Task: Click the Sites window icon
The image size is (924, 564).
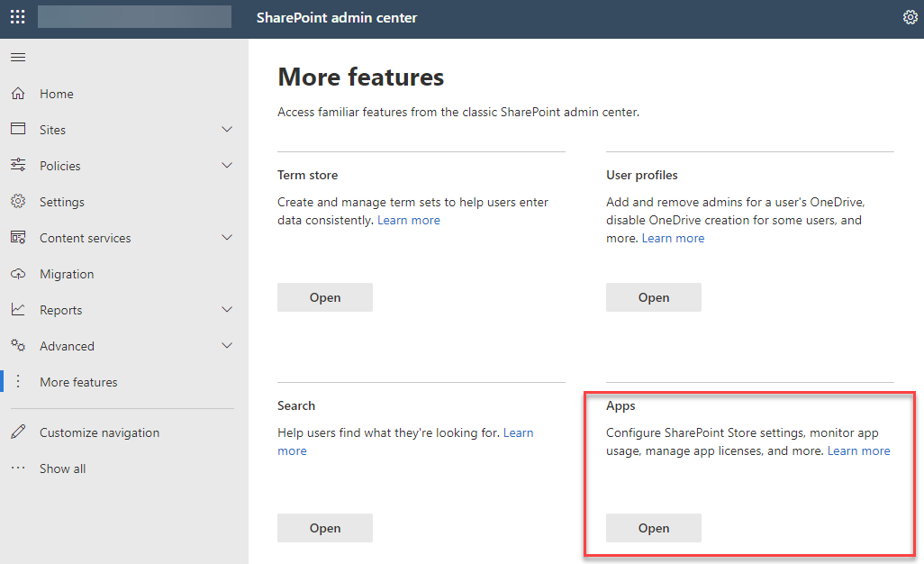Action: point(18,129)
